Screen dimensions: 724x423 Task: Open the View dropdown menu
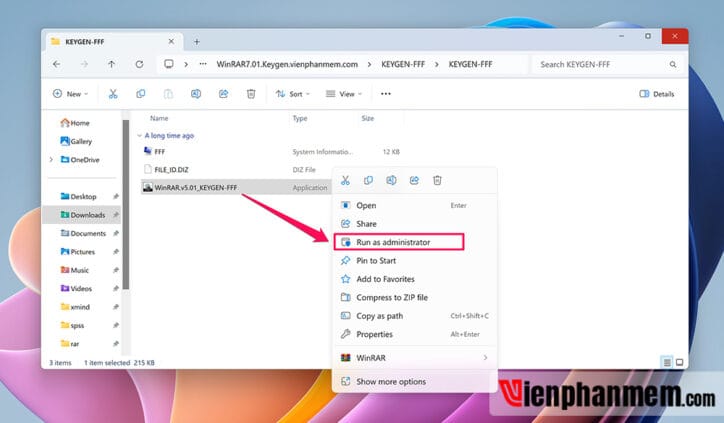tap(344, 94)
